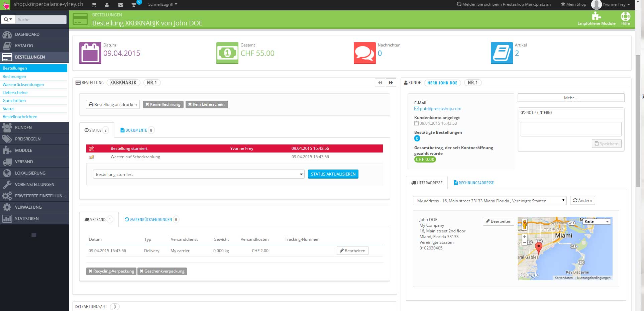Image resolution: width=644 pixels, height=311 pixels.
Task: Open Dashboard in the sidebar
Action: click(x=34, y=34)
